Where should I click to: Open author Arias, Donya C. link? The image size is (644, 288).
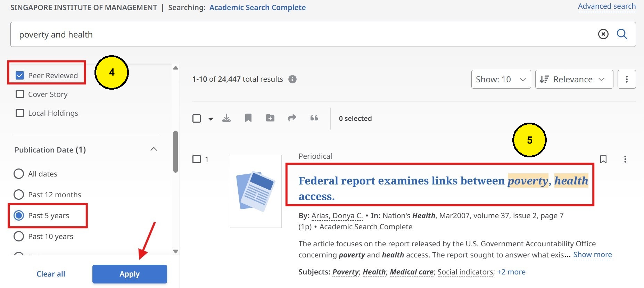click(337, 216)
